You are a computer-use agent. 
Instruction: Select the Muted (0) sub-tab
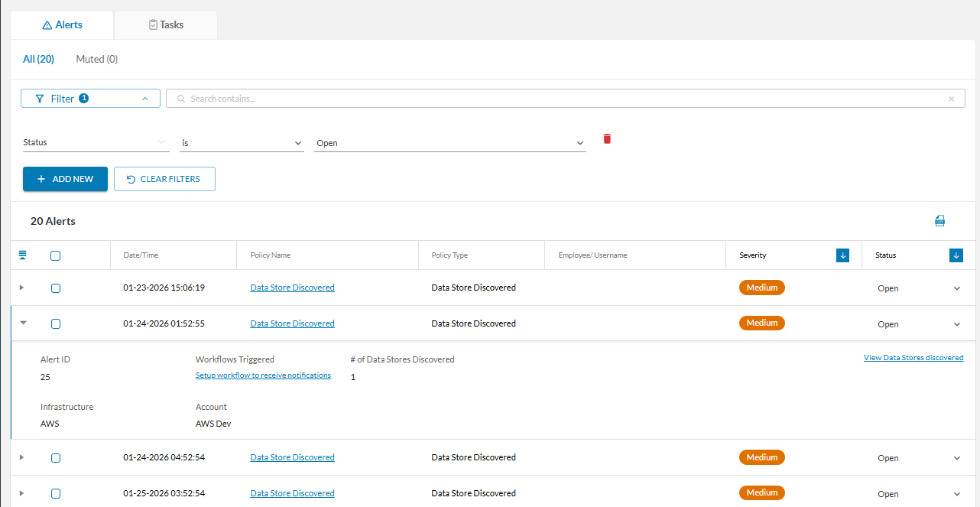point(97,59)
